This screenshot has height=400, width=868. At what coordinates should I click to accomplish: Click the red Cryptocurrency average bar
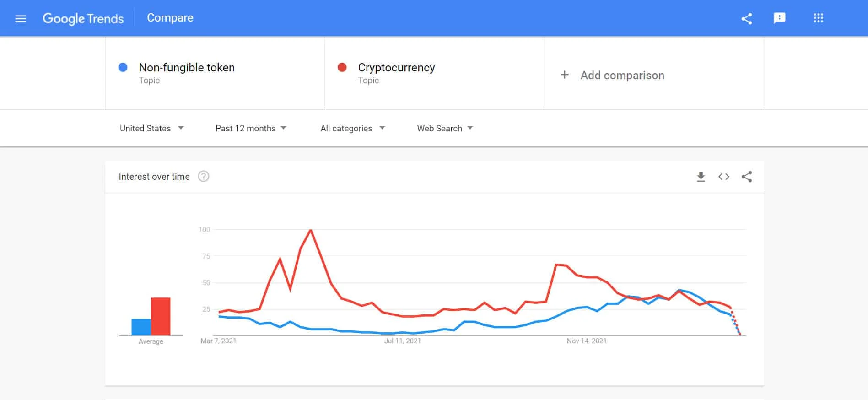(x=161, y=316)
